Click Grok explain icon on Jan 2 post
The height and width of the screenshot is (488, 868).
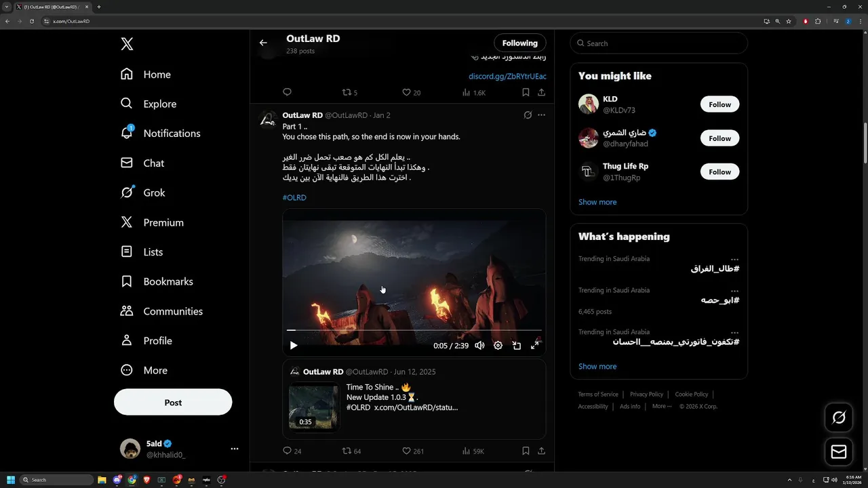(x=528, y=115)
